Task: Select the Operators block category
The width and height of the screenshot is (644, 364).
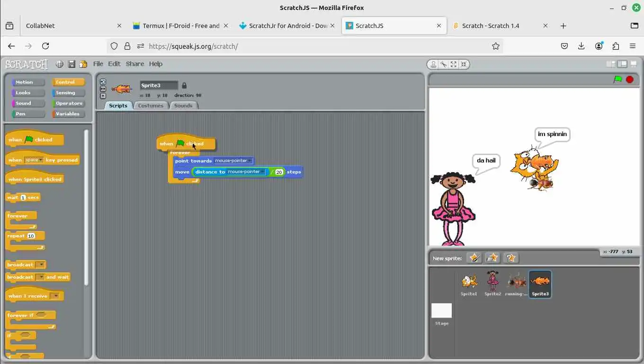Action: (68, 103)
